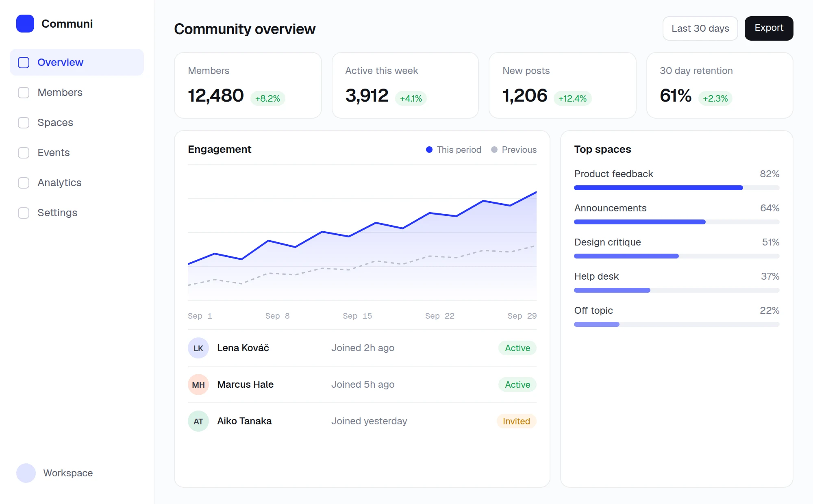Open the Spaces menu item
Viewport: 813px width, 504px height.
pyautogui.click(x=77, y=122)
